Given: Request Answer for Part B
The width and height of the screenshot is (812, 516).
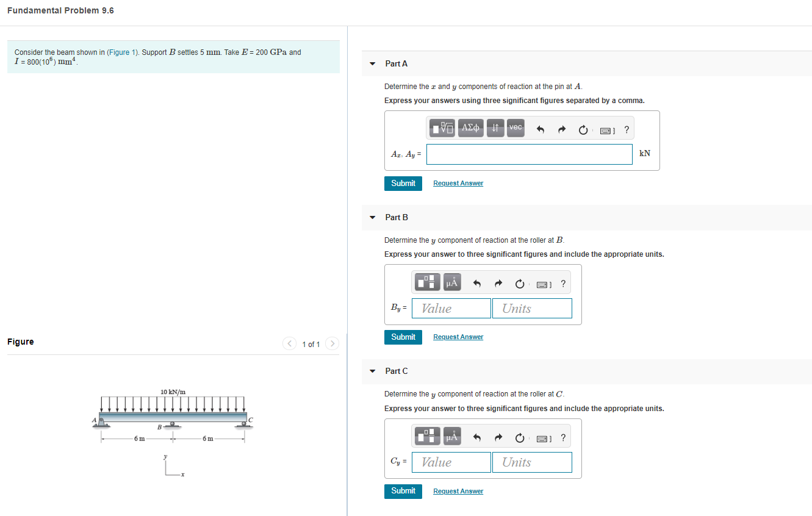Looking at the screenshot, I should 458,337.
